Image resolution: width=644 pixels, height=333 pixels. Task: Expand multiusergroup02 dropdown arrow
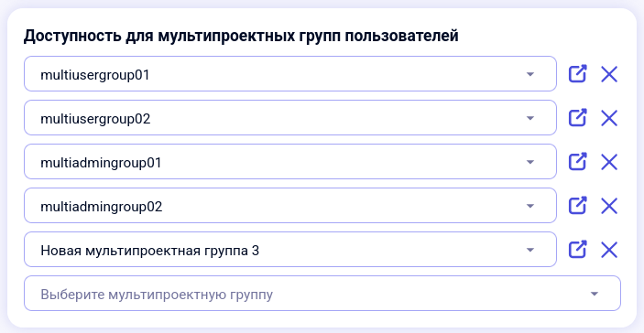coord(530,118)
